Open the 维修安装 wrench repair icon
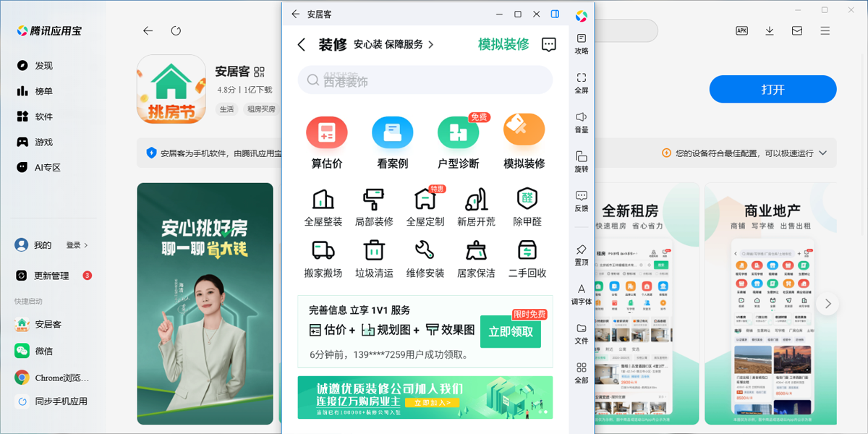Screen dimensions: 868x434 click(x=425, y=250)
